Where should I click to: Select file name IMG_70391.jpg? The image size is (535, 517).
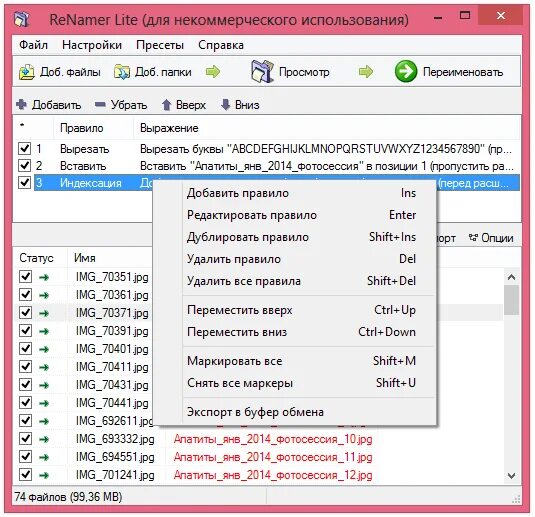112,331
